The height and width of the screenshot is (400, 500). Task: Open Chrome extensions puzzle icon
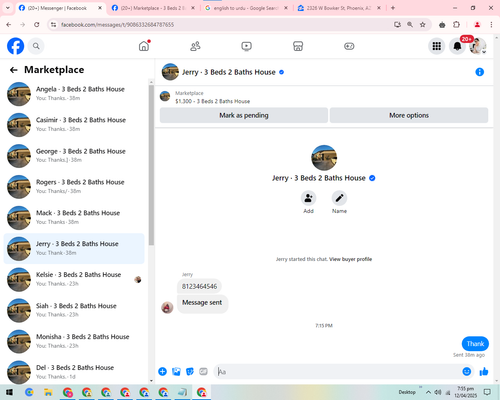(457, 24)
